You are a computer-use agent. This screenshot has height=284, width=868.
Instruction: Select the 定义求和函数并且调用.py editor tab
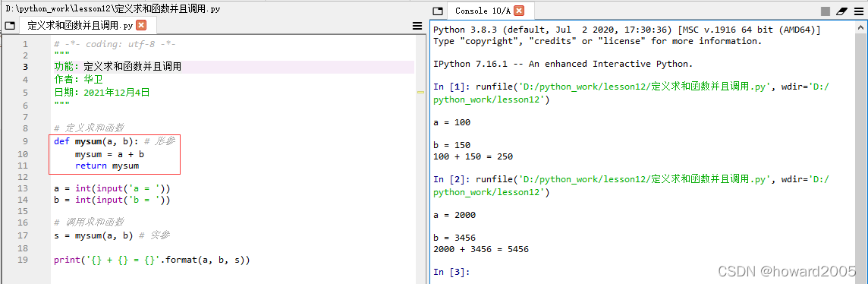click(80, 26)
